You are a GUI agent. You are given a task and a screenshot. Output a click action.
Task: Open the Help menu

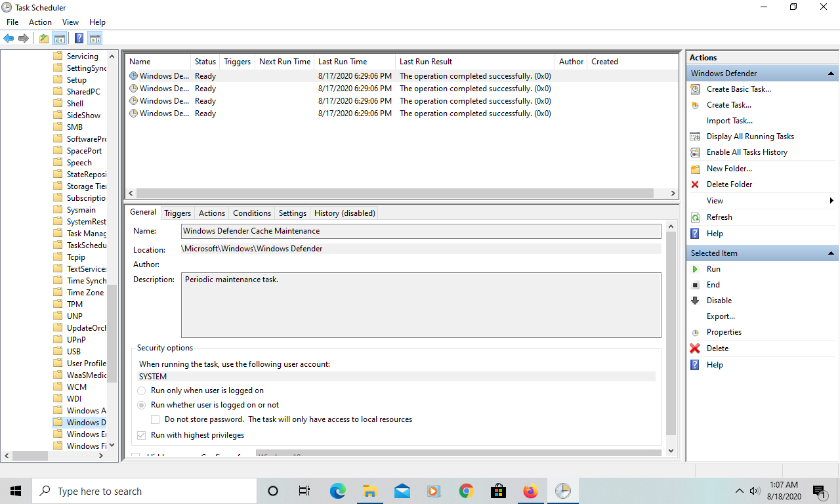coord(97,22)
